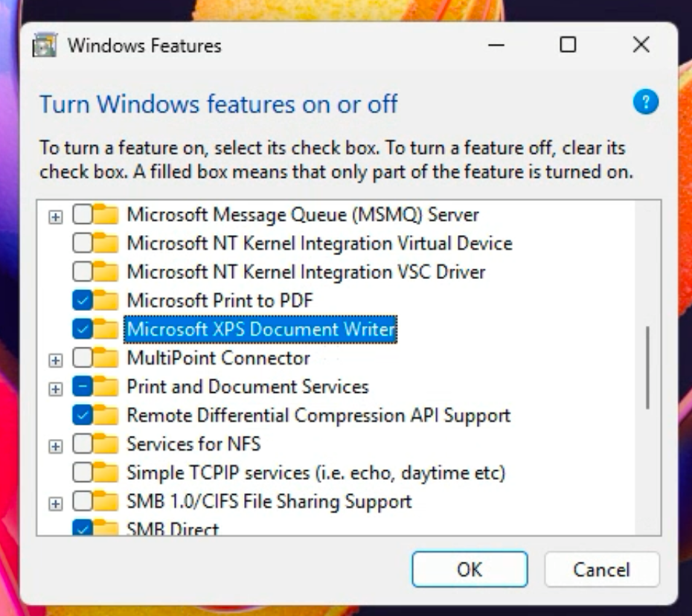This screenshot has height=616, width=692.
Task: Click folder icon beside Microsoft NT Kernel Integration VSC Driver
Action: point(107,272)
